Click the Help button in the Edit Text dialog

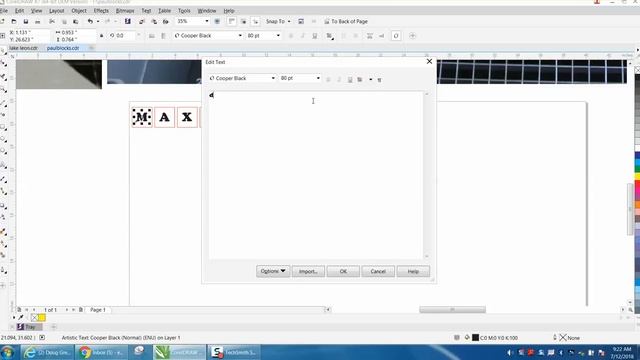(413, 271)
